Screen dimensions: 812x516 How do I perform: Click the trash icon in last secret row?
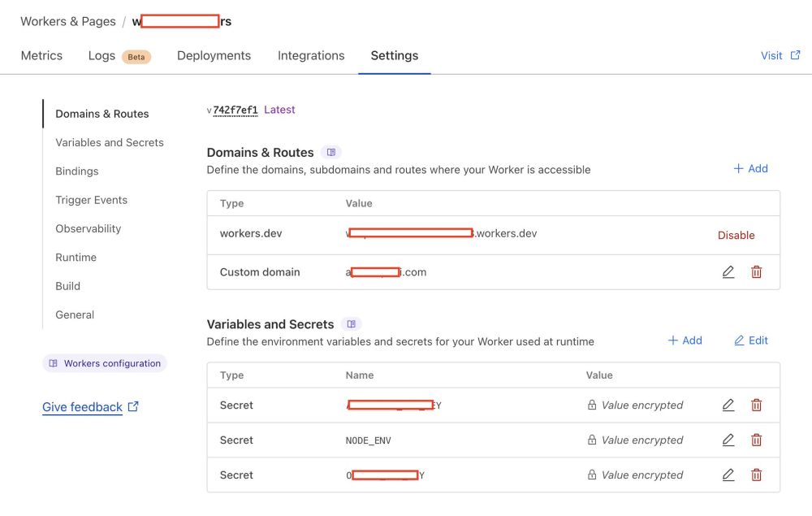click(756, 475)
